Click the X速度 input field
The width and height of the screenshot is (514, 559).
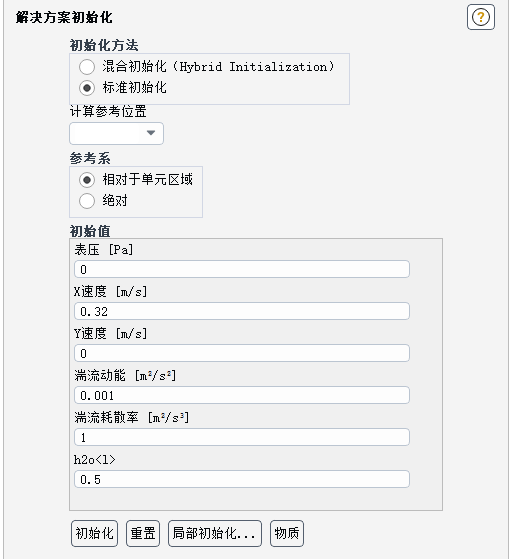242,311
